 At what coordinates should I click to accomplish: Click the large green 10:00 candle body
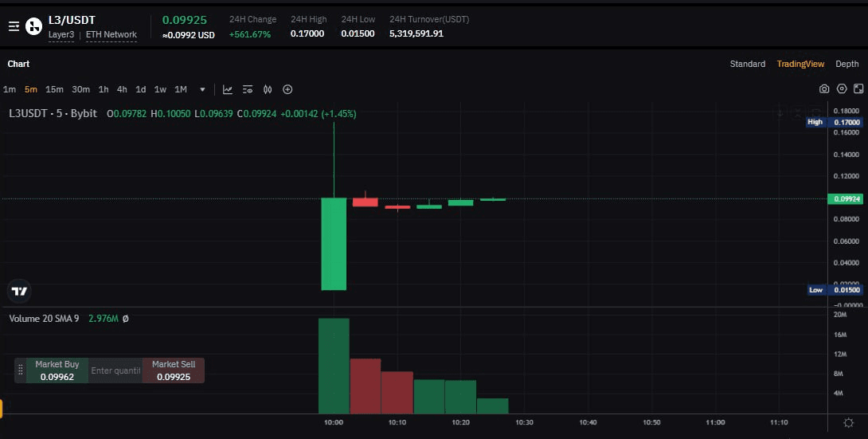tap(334, 244)
